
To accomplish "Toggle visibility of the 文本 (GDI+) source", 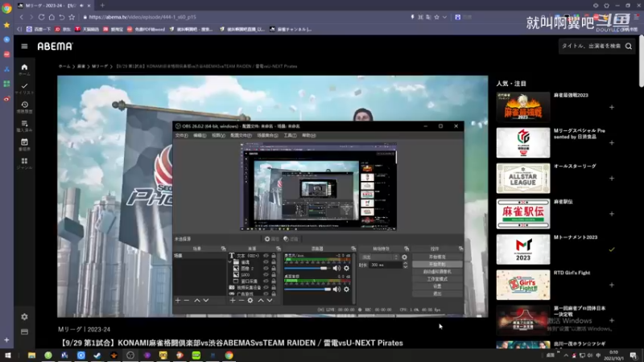I will pyautogui.click(x=266, y=256).
